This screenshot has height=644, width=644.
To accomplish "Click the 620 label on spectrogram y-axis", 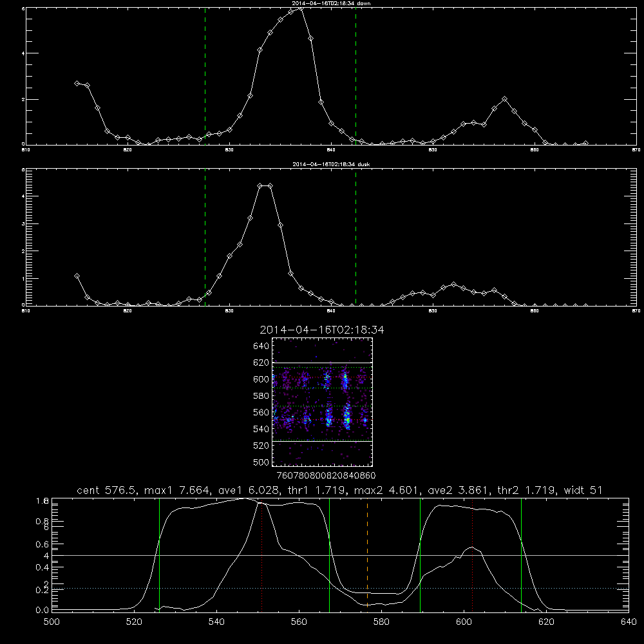I will [261, 363].
